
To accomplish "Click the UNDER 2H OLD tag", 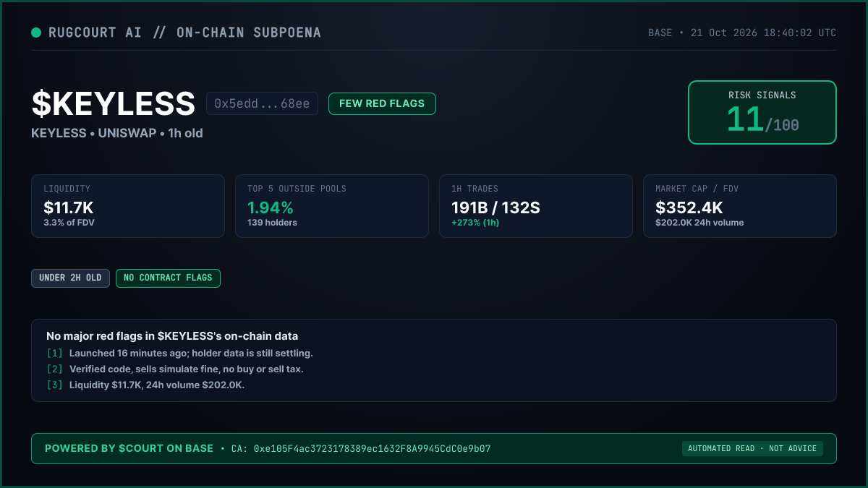I will tap(71, 278).
